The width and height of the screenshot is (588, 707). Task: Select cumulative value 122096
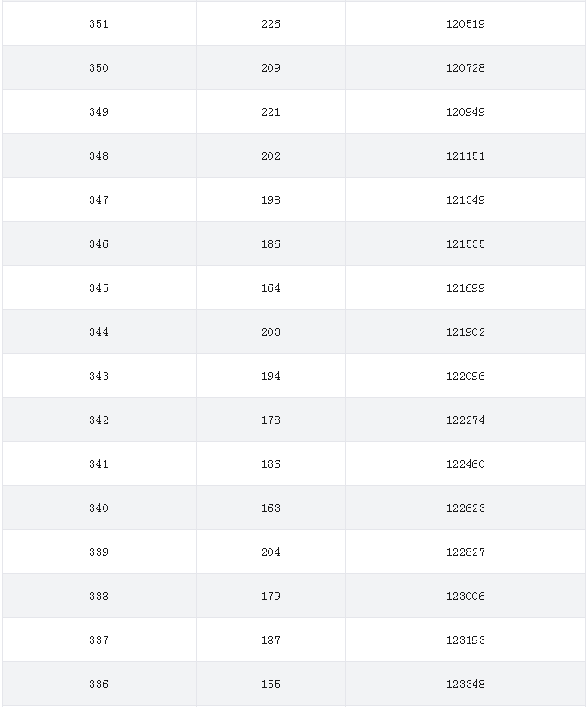(x=465, y=376)
